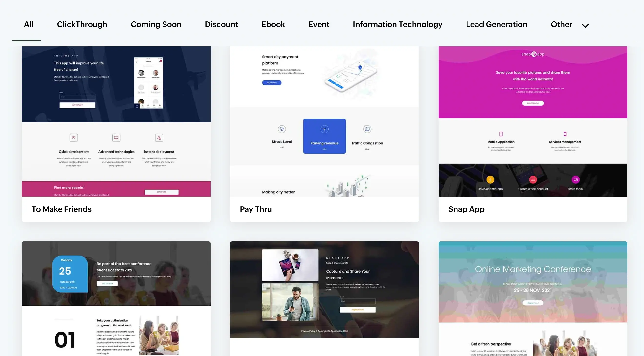Click 'Information Technology' category tab
The height and width of the screenshot is (356, 644).
(397, 25)
